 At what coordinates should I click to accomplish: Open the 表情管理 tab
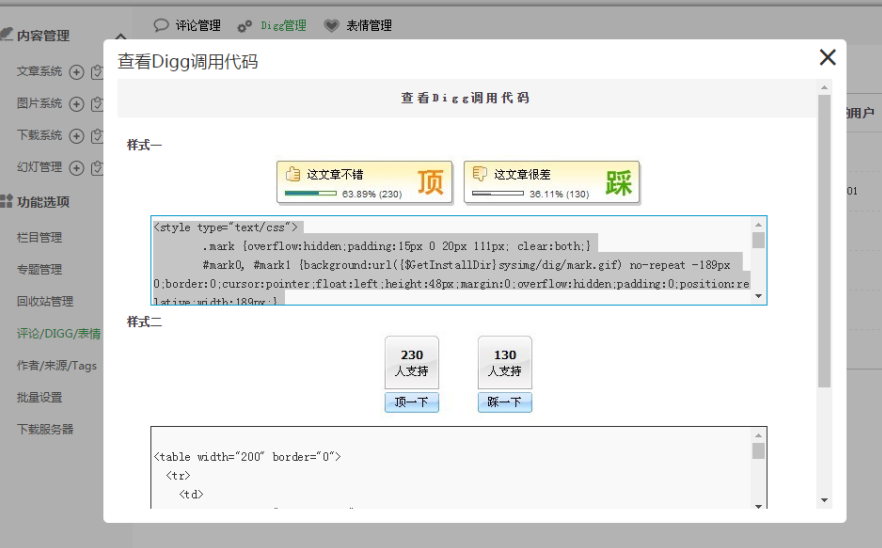click(368, 26)
